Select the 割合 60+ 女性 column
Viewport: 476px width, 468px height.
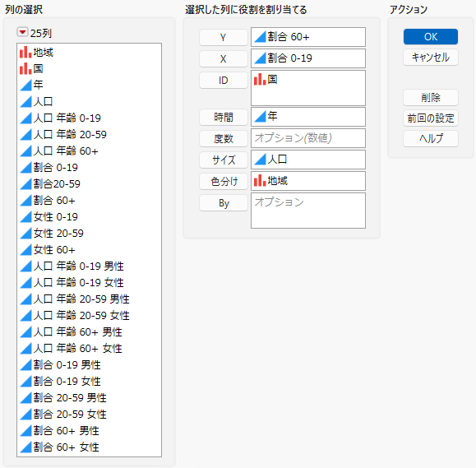point(89,447)
